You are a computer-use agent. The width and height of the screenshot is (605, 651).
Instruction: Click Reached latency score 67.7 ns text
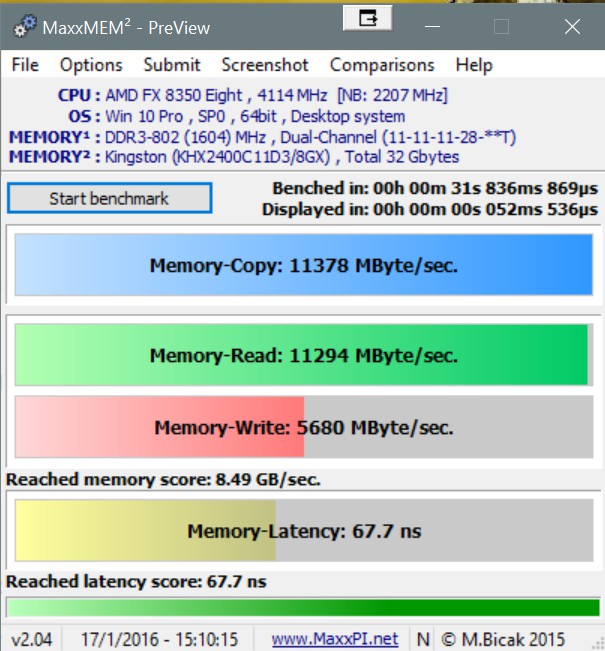point(136,582)
